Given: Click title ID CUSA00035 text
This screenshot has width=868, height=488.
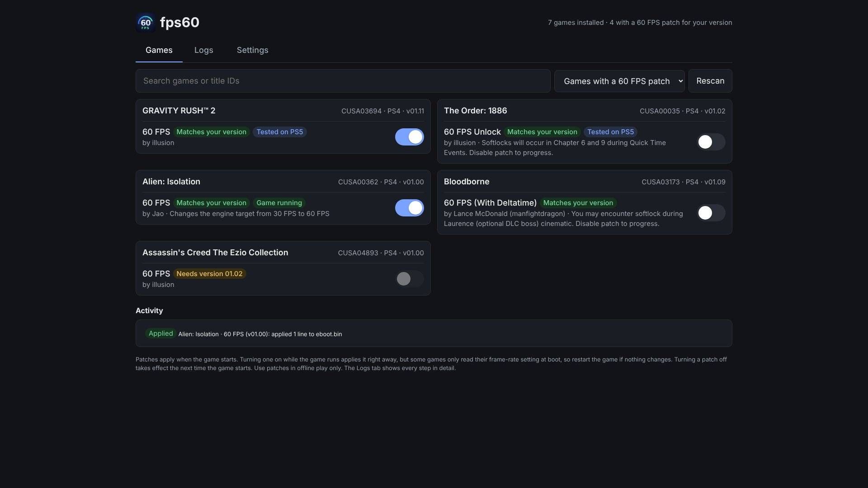Looking at the screenshot, I should point(660,111).
